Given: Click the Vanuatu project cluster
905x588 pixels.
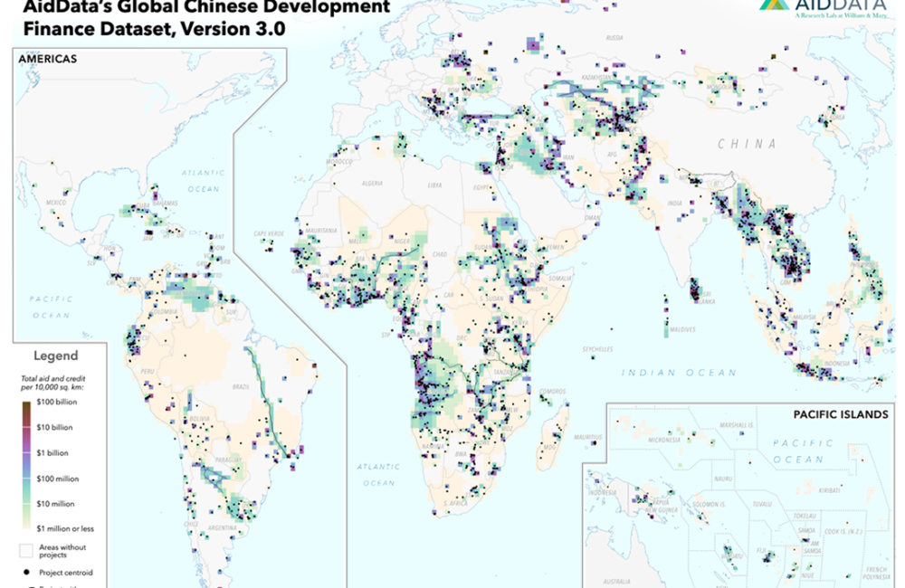Looking at the screenshot, I should [727, 550].
